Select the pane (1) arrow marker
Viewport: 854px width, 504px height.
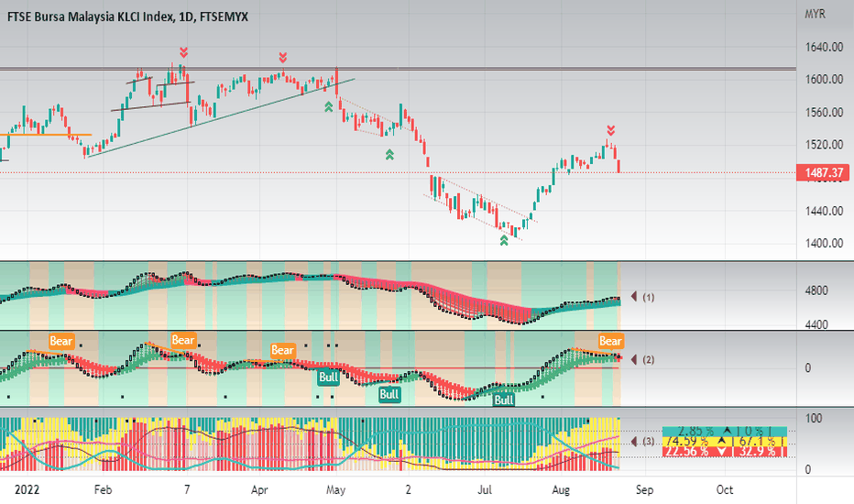point(634,296)
